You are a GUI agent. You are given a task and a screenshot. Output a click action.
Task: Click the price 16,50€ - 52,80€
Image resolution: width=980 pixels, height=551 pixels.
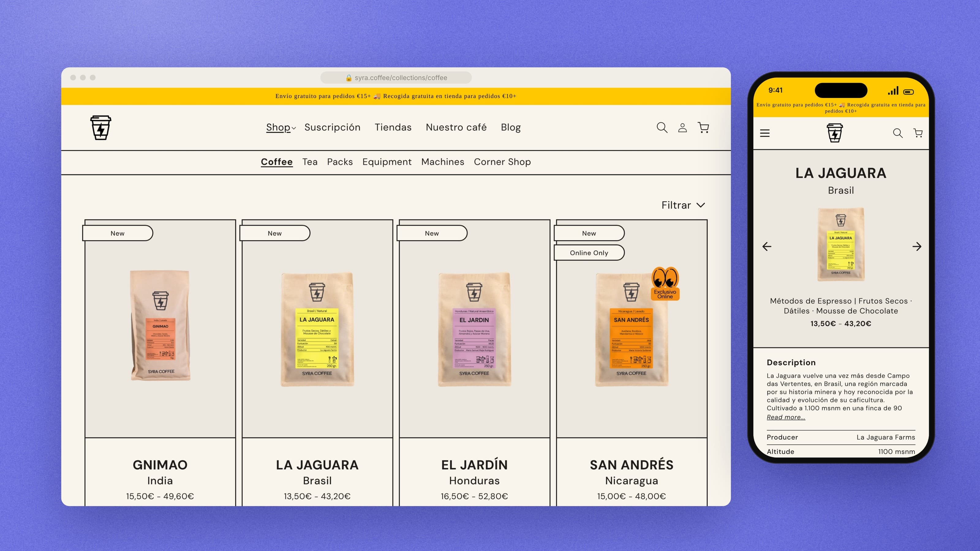click(474, 496)
